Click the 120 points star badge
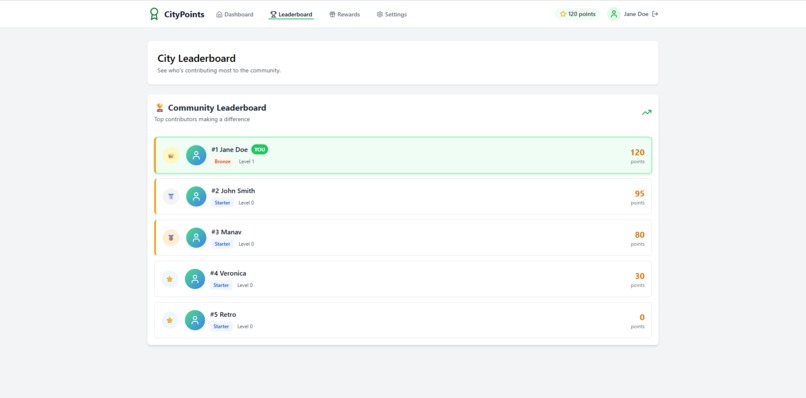This screenshot has height=398, width=806. 577,14
